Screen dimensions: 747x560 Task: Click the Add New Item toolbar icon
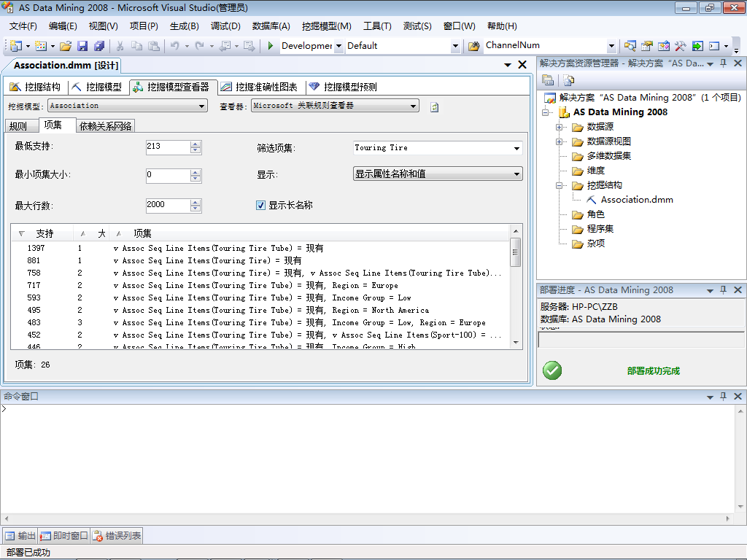pyautogui.click(x=41, y=46)
